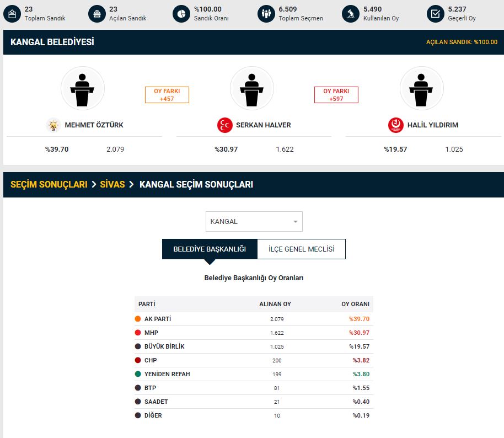Click the Toplam Sandık ballot box icon

(x=12, y=14)
